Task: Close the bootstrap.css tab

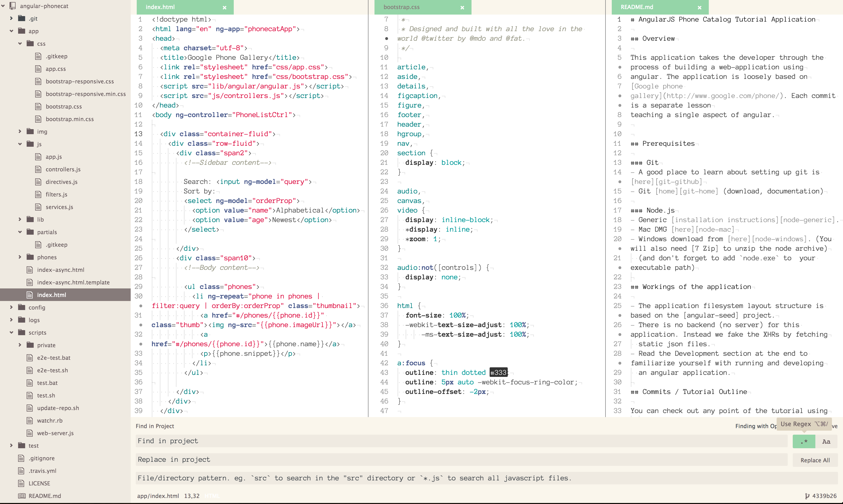Action: point(462,8)
